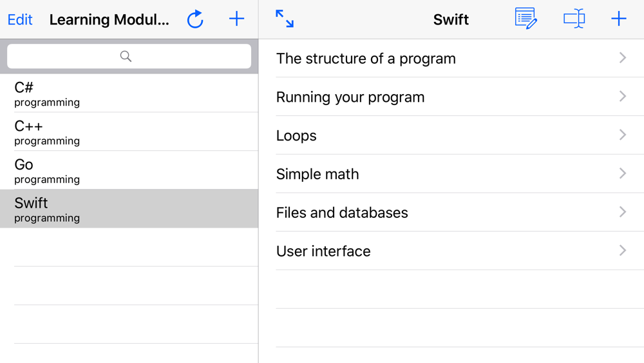The width and height of the screenshot is (644, 363).
Task: Expand the Running your program chevron
Action: pos(623,97)
